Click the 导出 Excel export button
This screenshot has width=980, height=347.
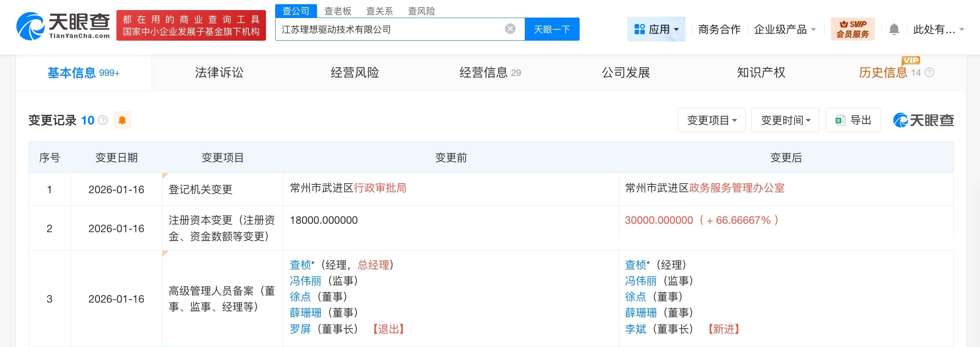pos(853,120)
